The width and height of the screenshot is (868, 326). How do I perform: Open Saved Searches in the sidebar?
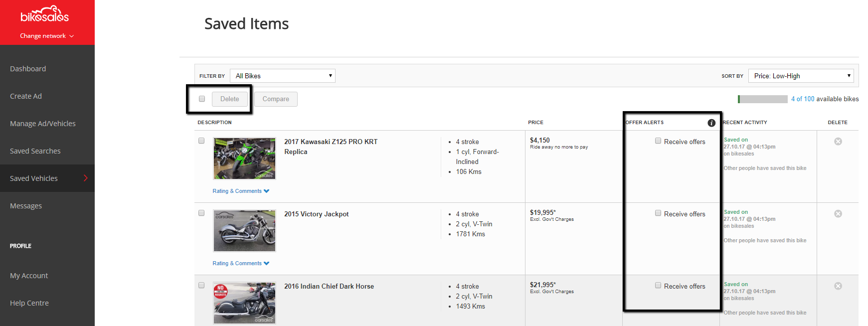[35, 151]
